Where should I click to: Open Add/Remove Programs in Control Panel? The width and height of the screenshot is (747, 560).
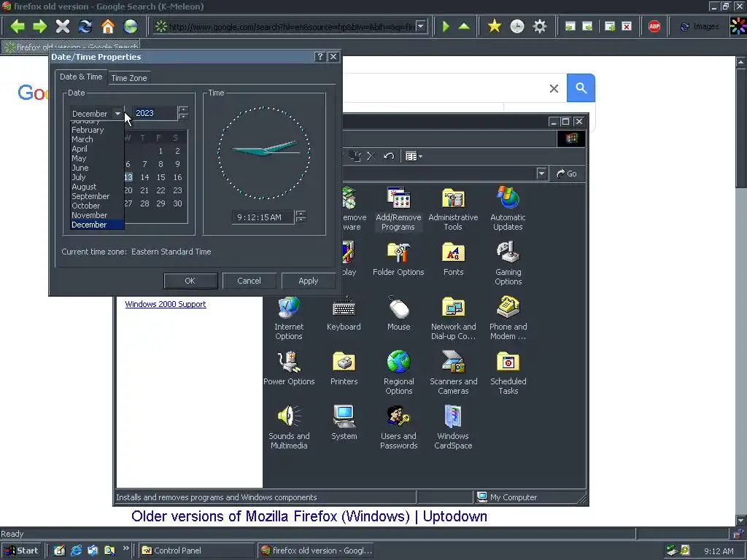pos(398,209)
